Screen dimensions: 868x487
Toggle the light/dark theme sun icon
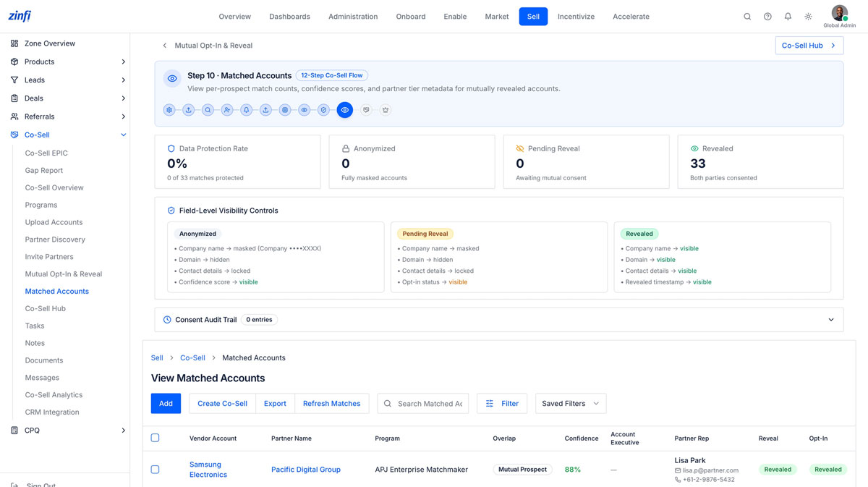click(x=808, y=17)
